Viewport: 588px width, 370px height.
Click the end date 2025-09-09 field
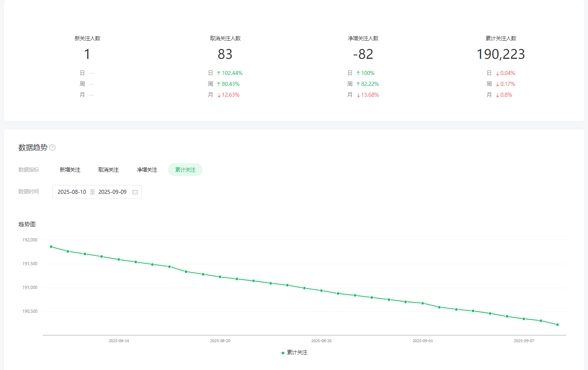(x=112, y=192)
